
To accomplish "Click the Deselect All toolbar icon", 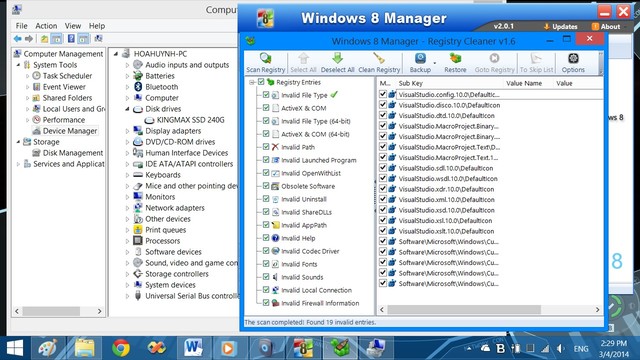I will (x=337, y=63).
